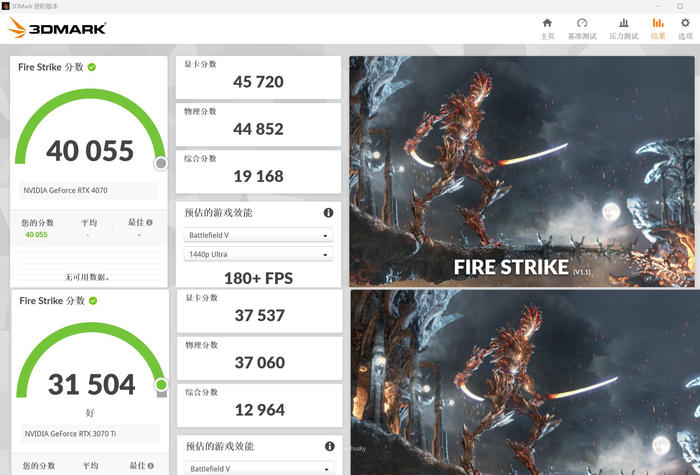Click the NVIDIA GeForce RTX 3070 Ti label
The height and width of the screenshot is (475, 700).
point(70,433)
